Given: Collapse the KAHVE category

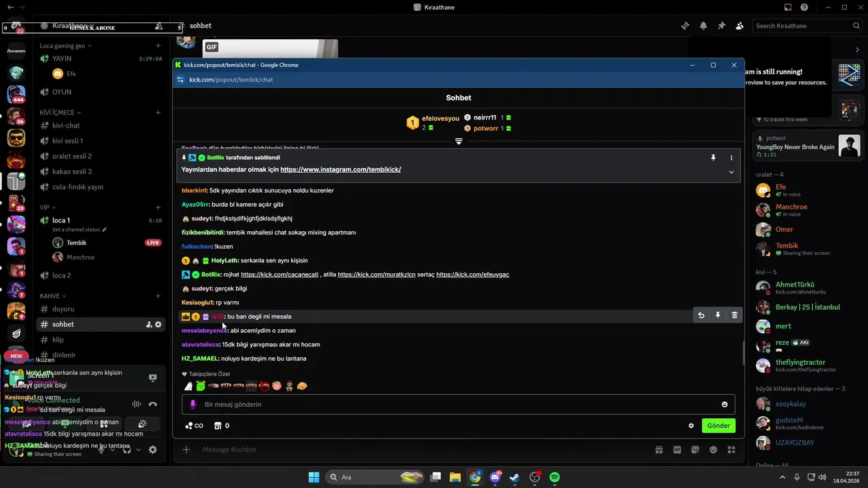Looking at the screenshot, I should [x=53, y=296].
